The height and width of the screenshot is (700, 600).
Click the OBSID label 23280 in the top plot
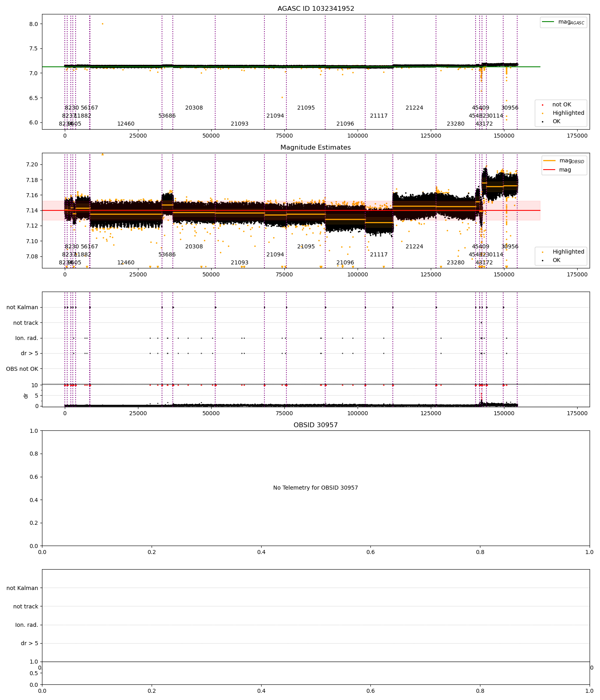click(456, 124)
